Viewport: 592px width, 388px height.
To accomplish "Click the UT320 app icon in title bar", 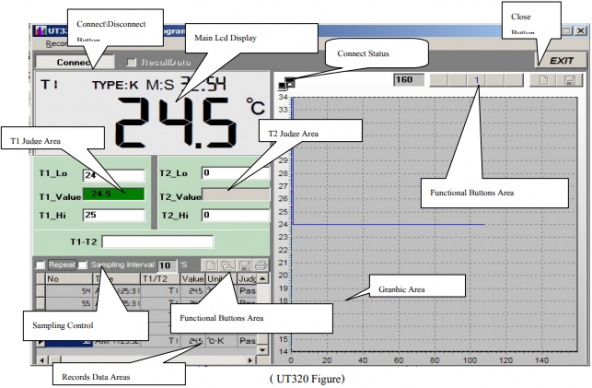I will click(x=41, y=30).
